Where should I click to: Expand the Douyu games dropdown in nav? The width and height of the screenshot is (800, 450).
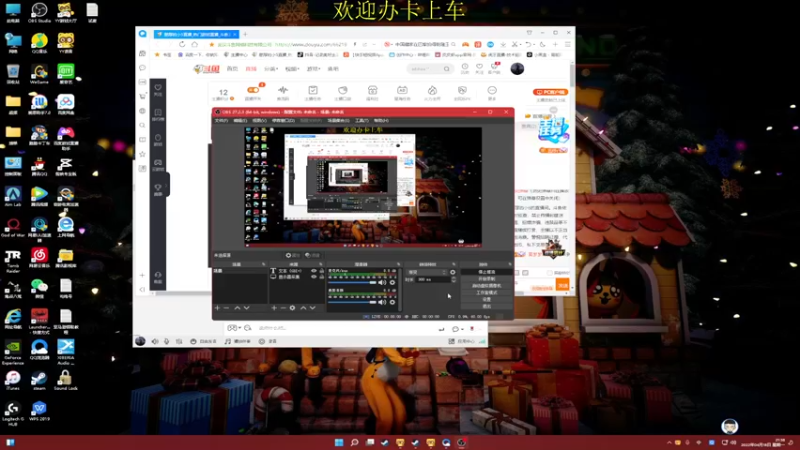[x=313, y=69]
